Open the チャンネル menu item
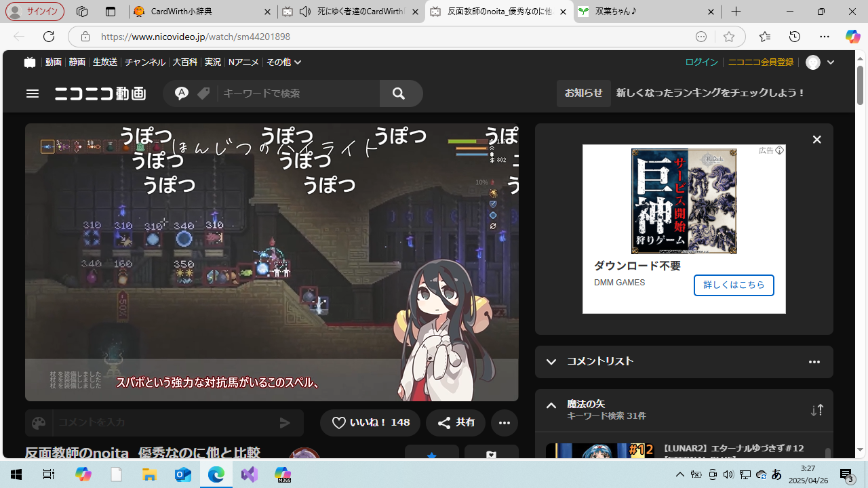868x488 pixels. tap(145, 62)
